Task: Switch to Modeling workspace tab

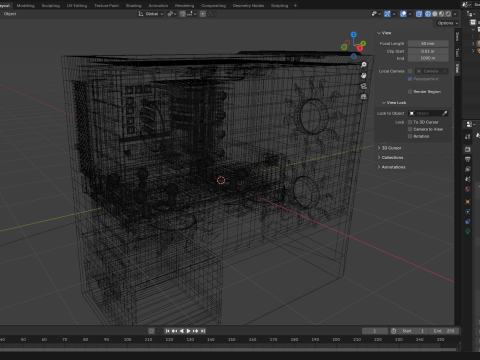Action: click(26, 6)
